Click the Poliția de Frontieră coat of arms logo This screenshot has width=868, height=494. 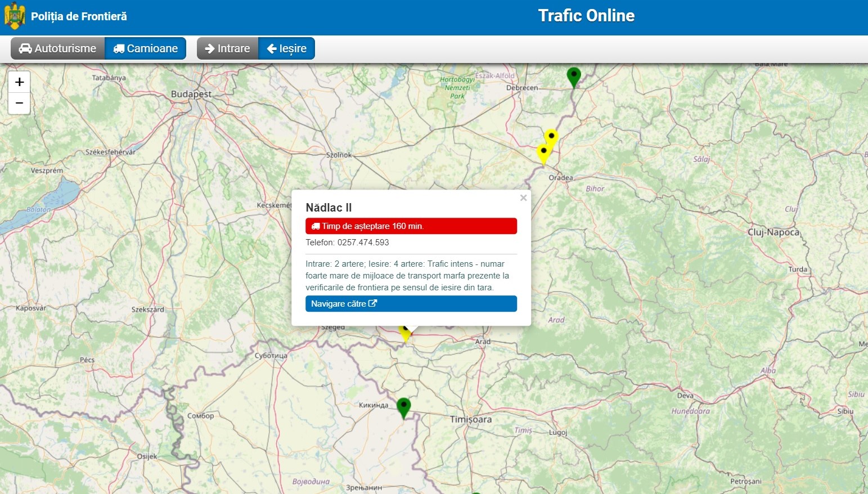point(15,16)
